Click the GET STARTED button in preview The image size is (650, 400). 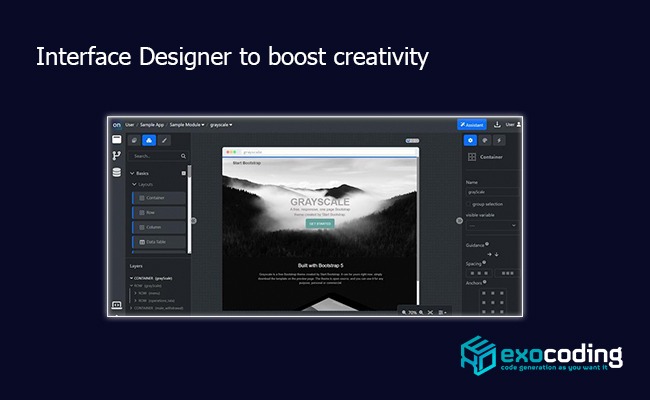[x=320, y=223]
